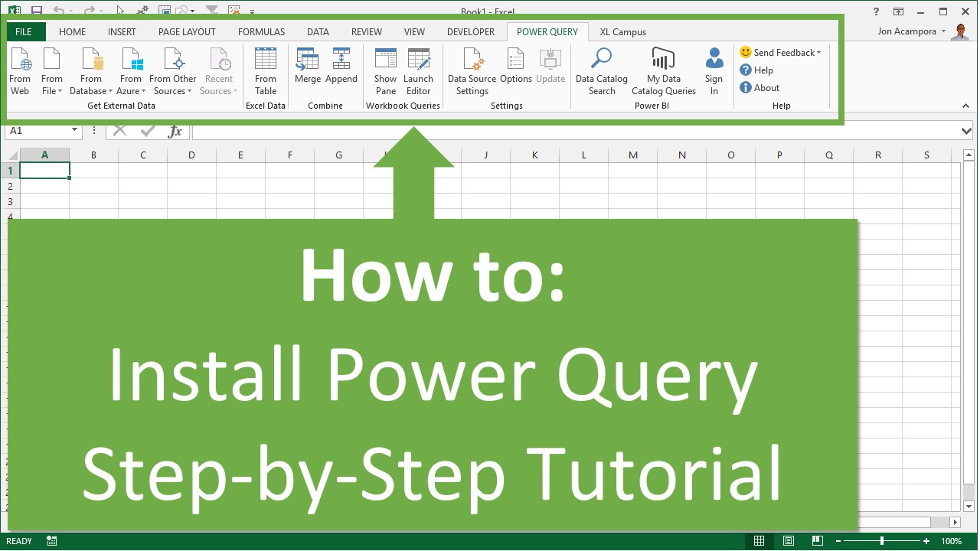Click the formula bar Insert Function fx icon
This screenshot has height=551, width=980.
(x=175, y=131)
